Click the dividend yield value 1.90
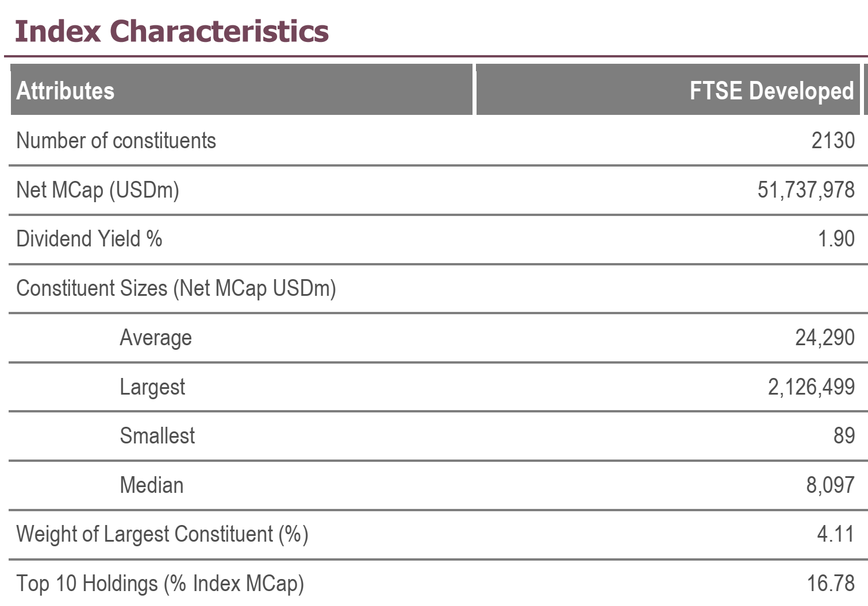This screenshot has height=606, width=868. pyautogui.click(x=836, y=239)
